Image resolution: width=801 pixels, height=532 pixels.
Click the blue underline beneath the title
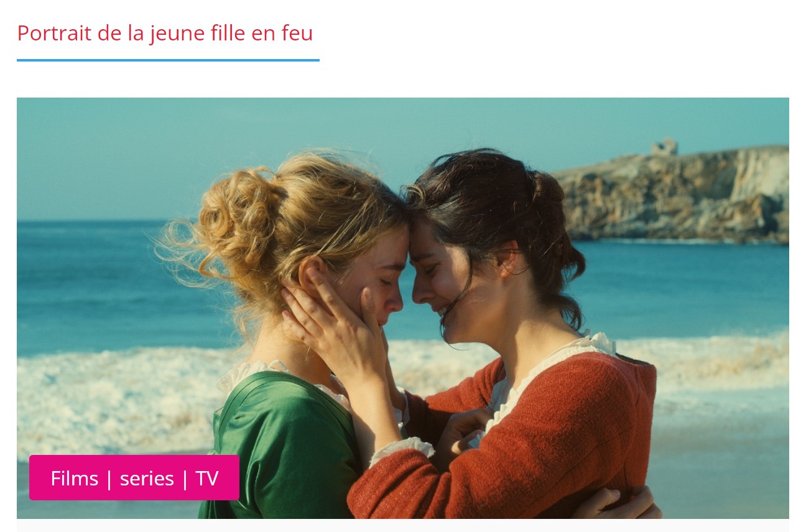click(168, 60)
